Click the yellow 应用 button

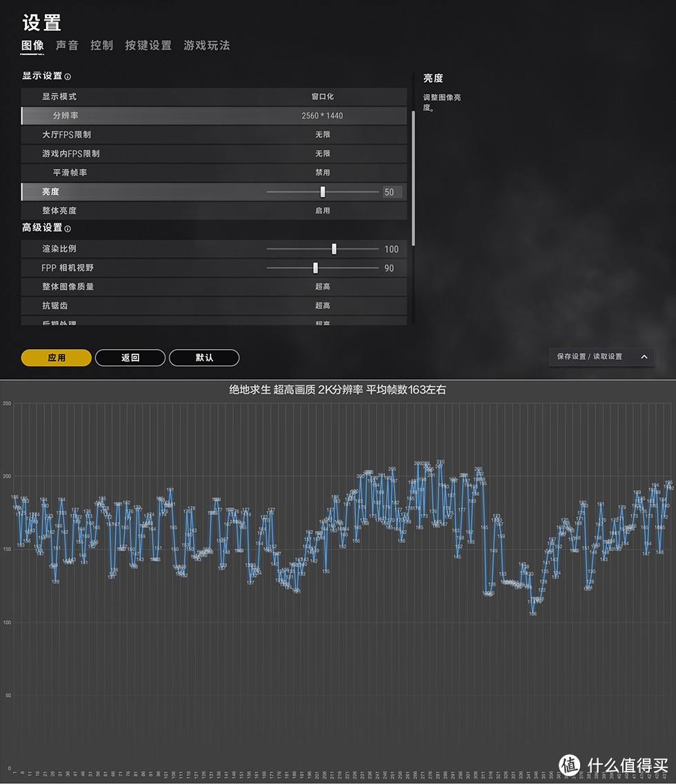[x=56, y=357]
